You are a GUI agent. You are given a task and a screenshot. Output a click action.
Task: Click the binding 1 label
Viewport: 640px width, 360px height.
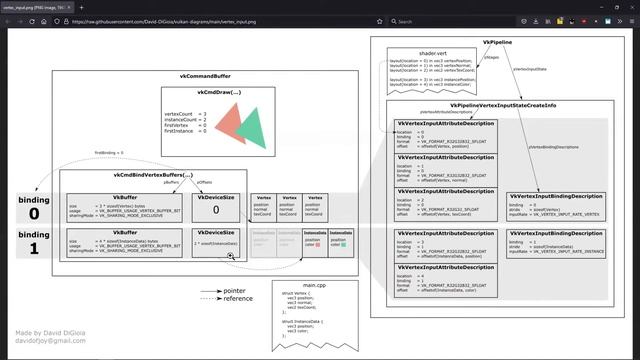(34, 242)
